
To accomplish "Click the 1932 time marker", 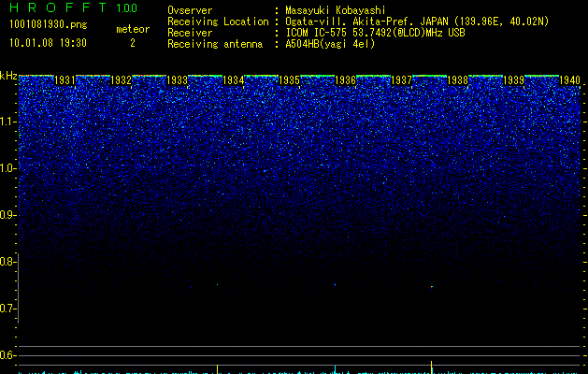I will tap(122, 80).
